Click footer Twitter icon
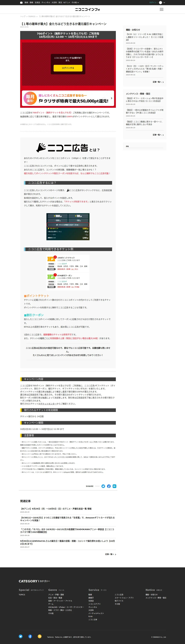The height and width of the screenshot is (644, 185). tap(20, 637)
